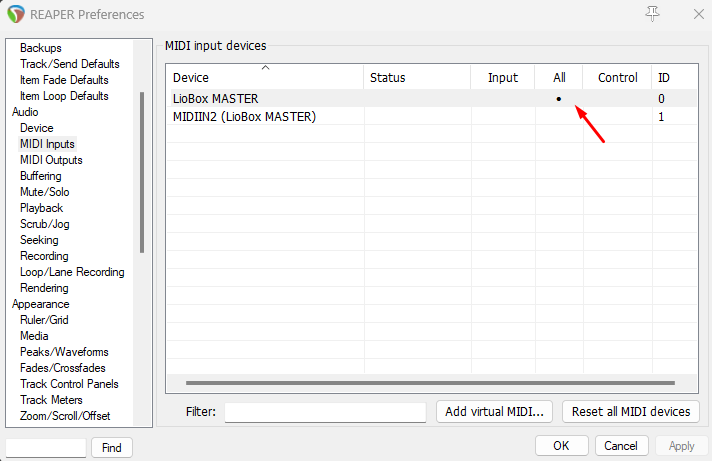
Task: Open Track Meters settings
Action: pos(51,400)
